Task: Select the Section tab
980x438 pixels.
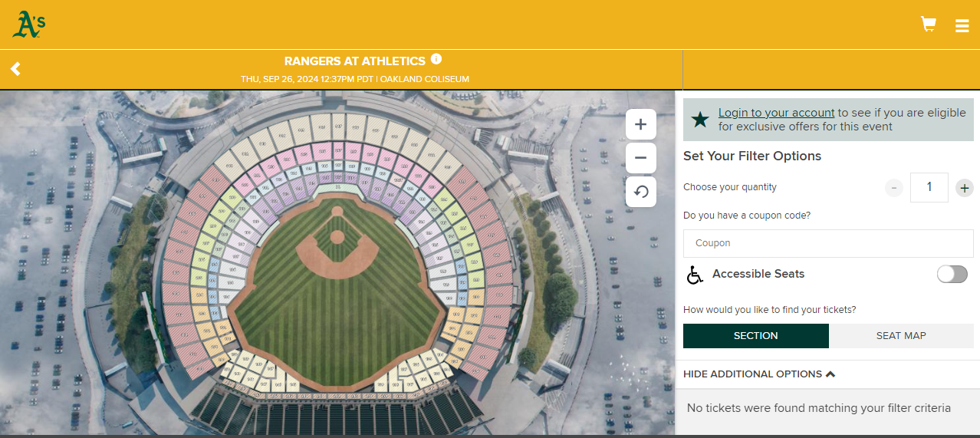Action: tap(755, 336)
